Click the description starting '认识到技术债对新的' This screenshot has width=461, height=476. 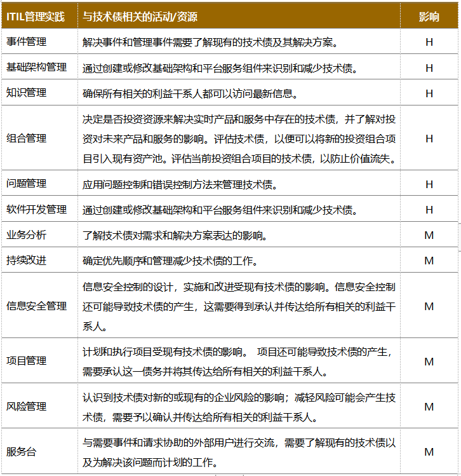(x=239, y=407)
